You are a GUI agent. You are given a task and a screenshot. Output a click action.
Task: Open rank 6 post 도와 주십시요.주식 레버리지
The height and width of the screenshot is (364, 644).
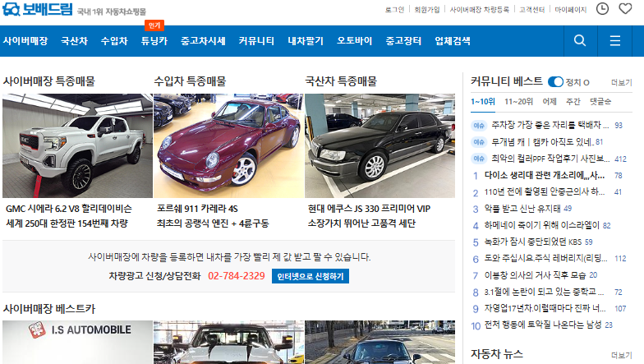click(545, 258)
